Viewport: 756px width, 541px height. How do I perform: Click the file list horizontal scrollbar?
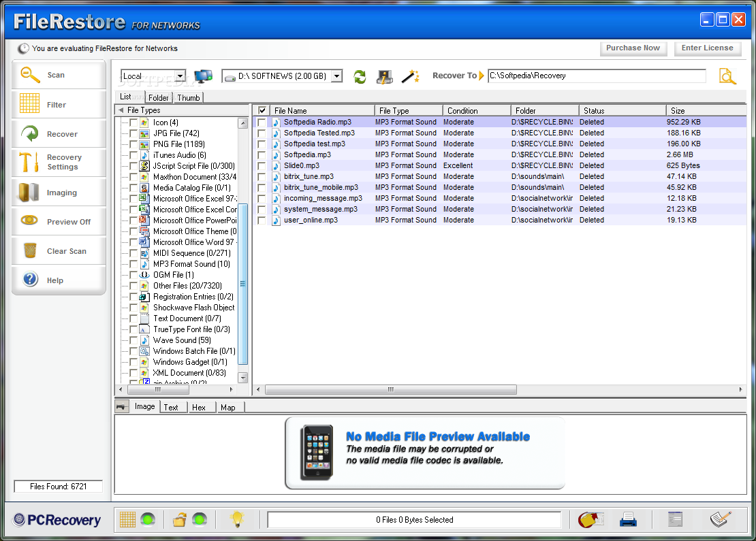click(x=391, y=389)
